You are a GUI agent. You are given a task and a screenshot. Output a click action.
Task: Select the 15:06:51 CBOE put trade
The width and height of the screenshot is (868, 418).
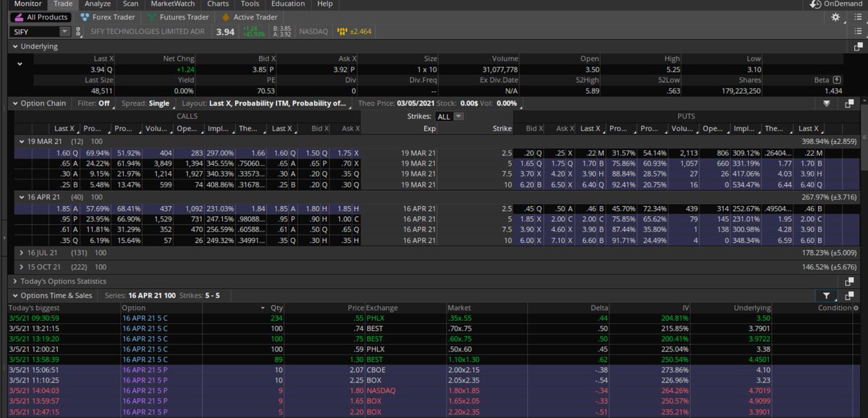tap(432, 370)
